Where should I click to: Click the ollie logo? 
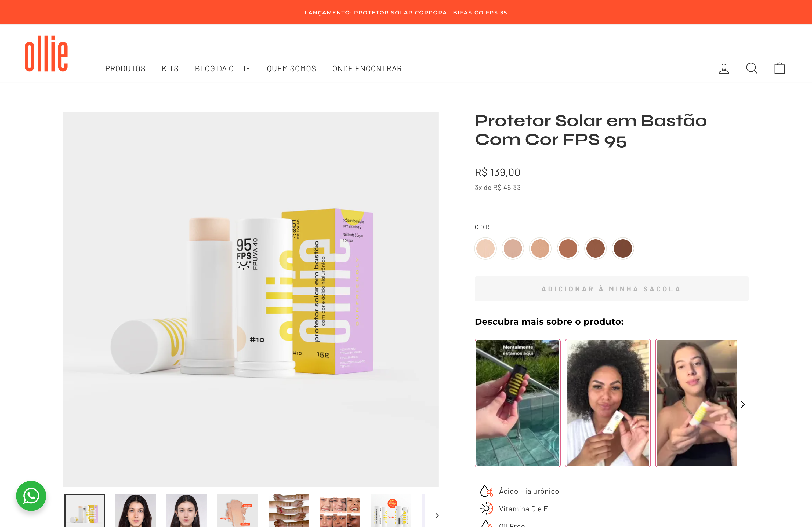[46, 53]
